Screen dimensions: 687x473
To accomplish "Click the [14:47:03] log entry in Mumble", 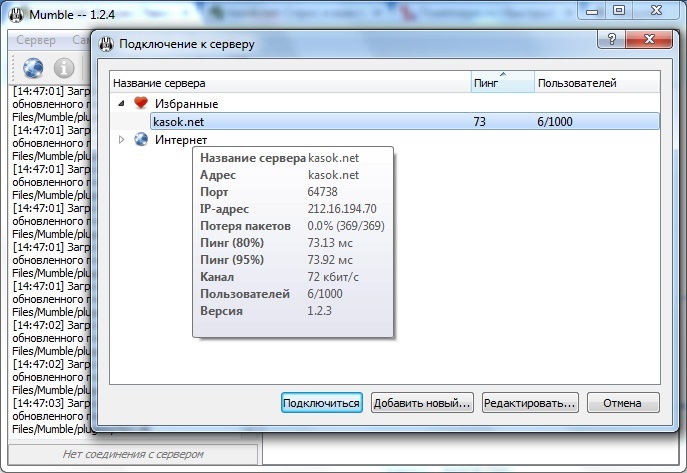I will tap(51, 416).
